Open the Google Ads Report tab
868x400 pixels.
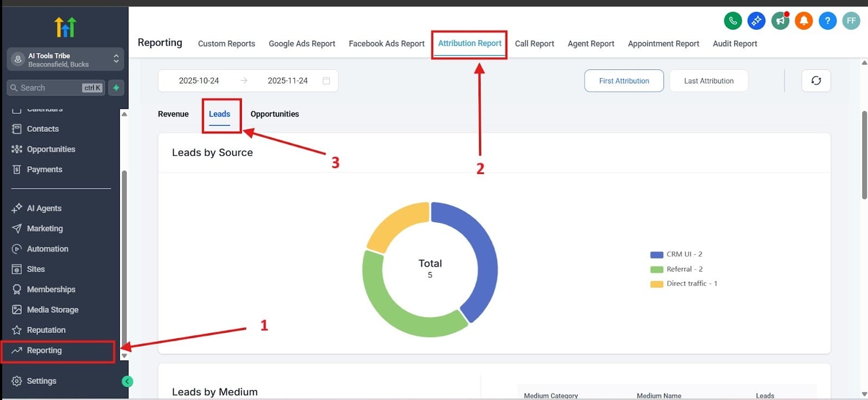tap(302, 43)
